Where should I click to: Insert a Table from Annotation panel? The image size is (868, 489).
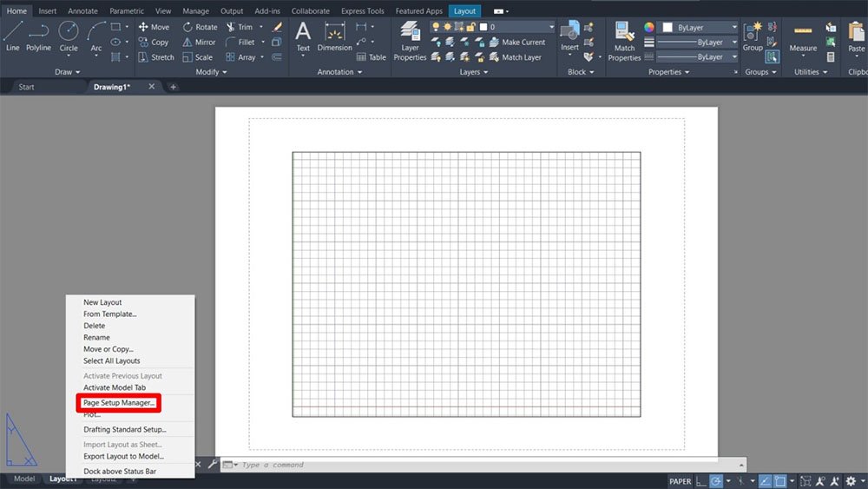372,57
